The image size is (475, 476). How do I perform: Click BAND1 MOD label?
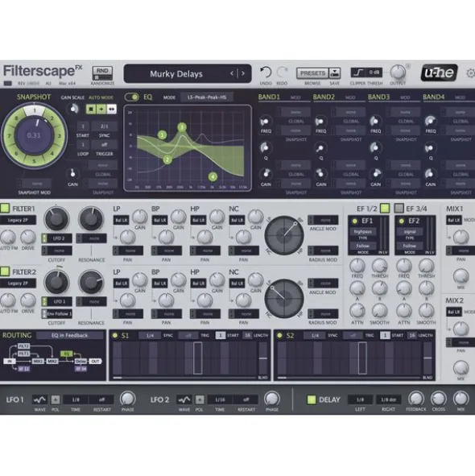coord(295,97)
